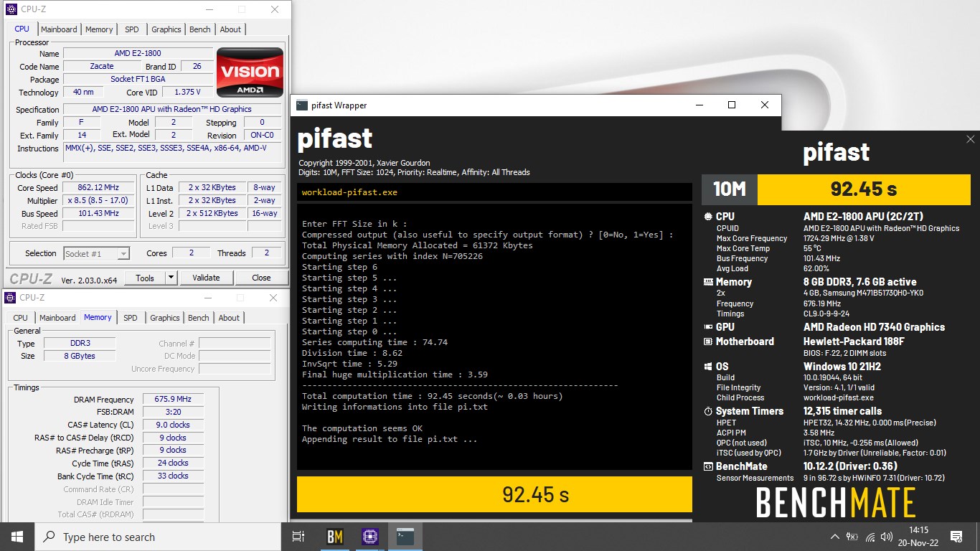Open the Windows Start menu
This screenshot has height=551, width=980.
coord(17,537)
